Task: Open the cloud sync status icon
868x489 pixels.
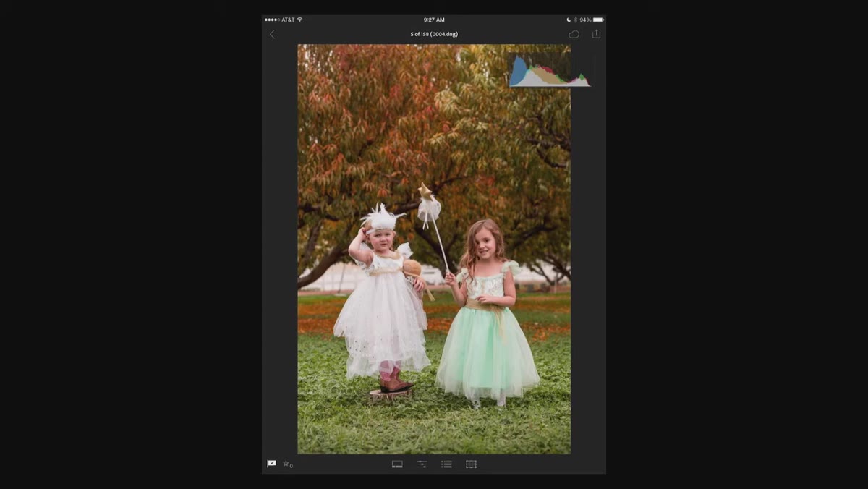Action: pos(574,34)
